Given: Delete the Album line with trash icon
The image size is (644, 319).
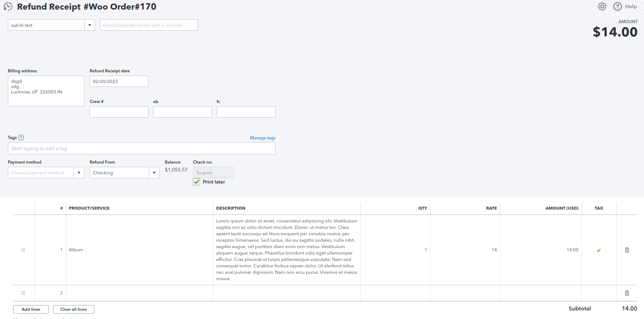Looking at the screenshot, I should click(x=627, y=250).
